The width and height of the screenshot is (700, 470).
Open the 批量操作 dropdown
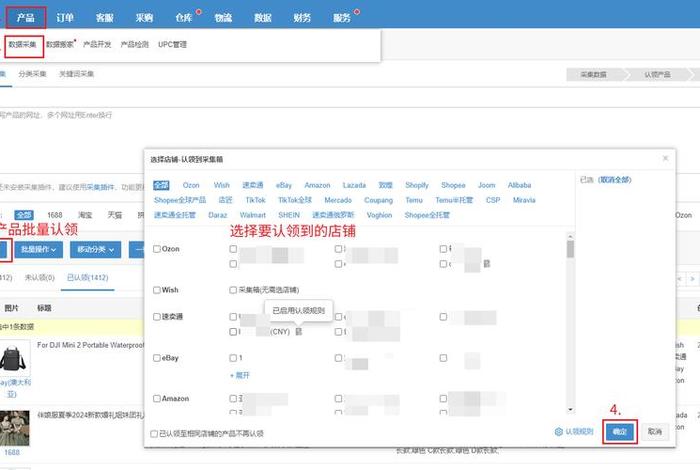39,249
